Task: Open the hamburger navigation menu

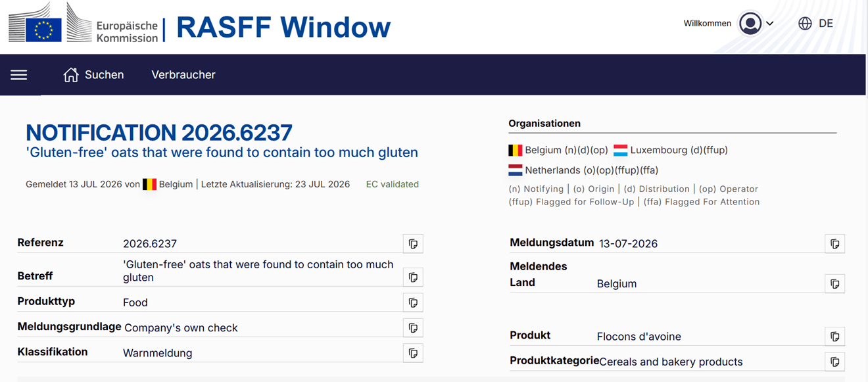Action: [19, 75]
